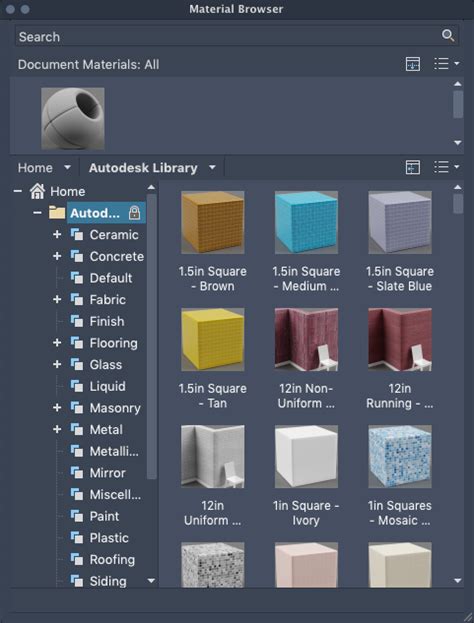
Task: Select the Roofing category
Action: click(x=112, y=559)
